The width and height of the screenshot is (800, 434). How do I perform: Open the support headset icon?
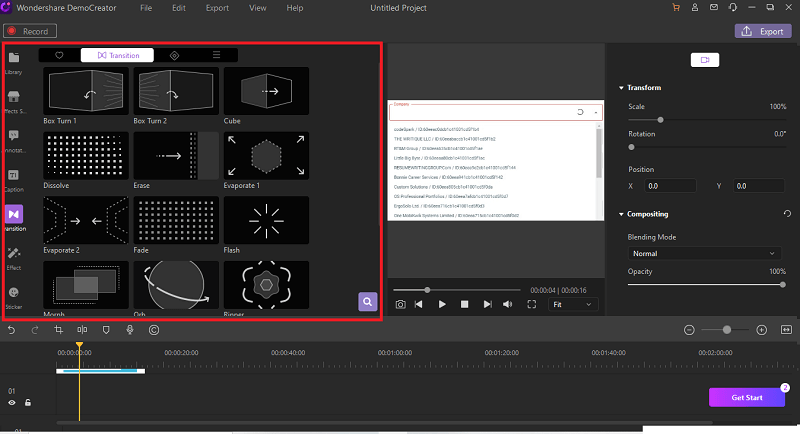point(733,8)
